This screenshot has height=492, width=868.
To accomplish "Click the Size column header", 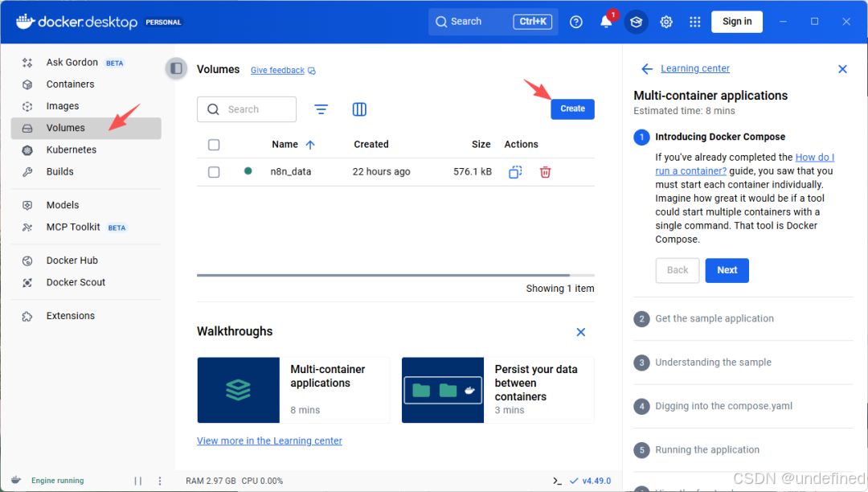I will (481, 145).
